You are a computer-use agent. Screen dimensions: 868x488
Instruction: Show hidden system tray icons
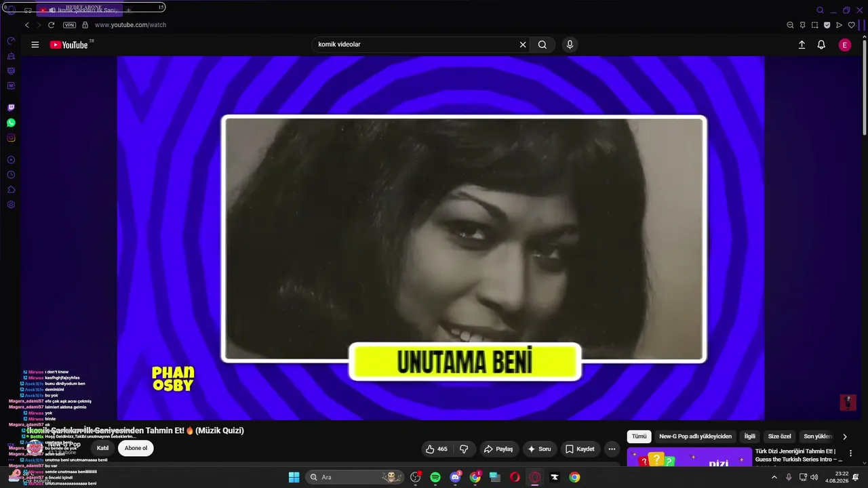point(774,477)
